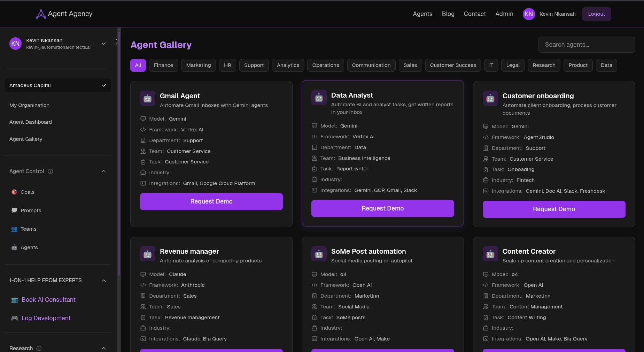This screenshot has height=352, width=644.
Task: Filter the gallery by Marketing category
Action: pyautogui.click(x=198, y=65)
